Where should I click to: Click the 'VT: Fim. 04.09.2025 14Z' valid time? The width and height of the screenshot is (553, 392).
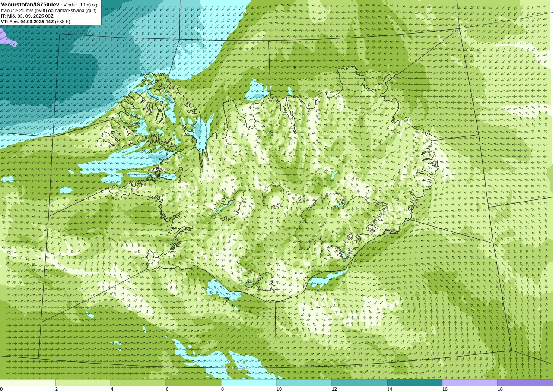pos(27,22)
